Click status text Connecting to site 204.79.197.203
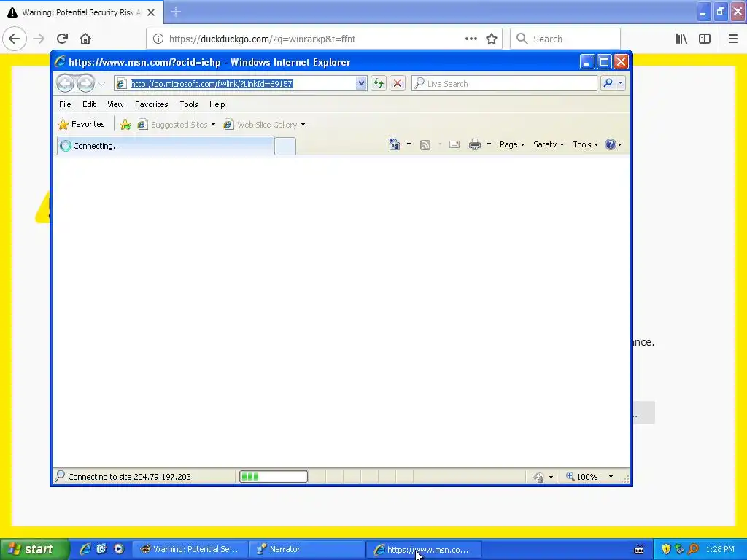Screen dimensions: 747x560 click(129, 477)
